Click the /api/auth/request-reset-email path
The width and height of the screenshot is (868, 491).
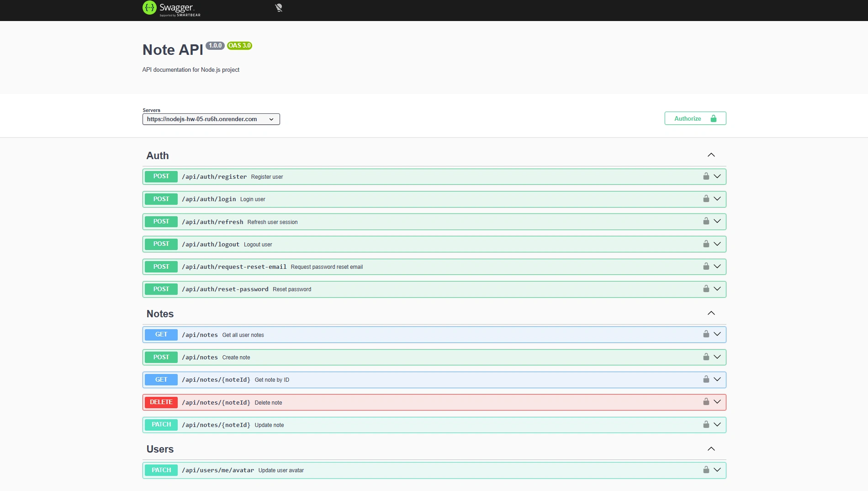click(x=234, y=267)
